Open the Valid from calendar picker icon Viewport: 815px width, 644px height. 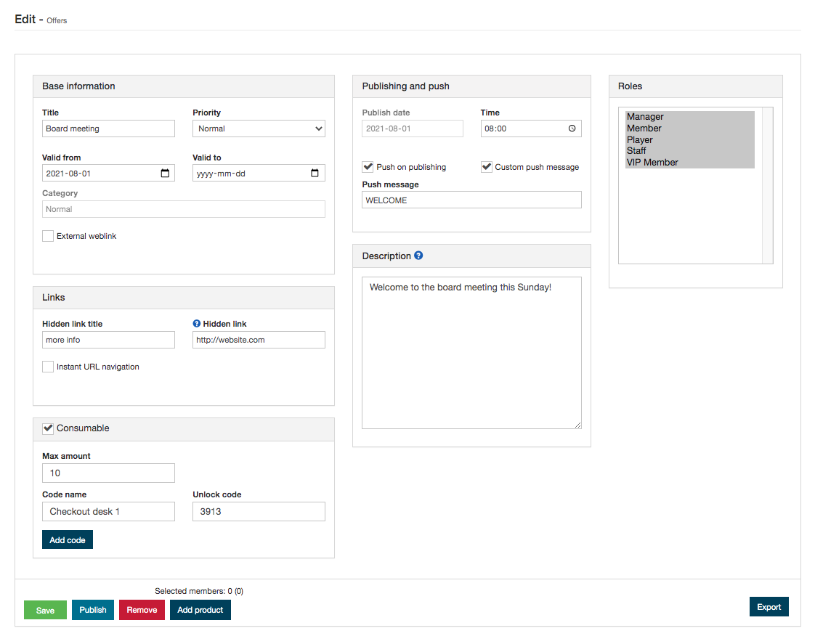(x=165, y=173)
